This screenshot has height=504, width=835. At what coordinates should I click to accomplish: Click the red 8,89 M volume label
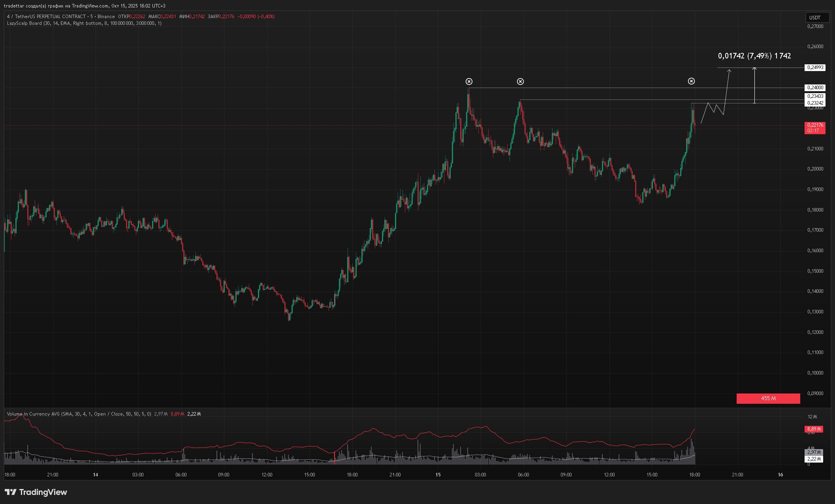pyautogui.click(x=814, y=429)
